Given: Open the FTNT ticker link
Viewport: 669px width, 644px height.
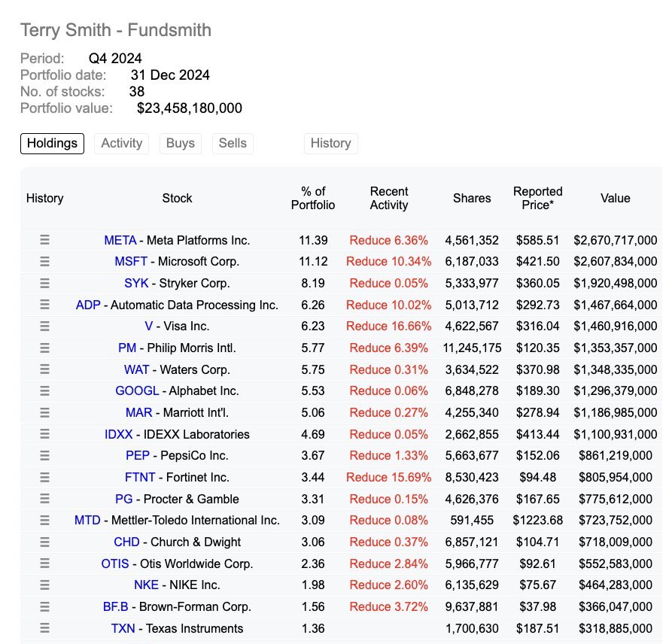Looking at the screenshot, I should (140, 477).
